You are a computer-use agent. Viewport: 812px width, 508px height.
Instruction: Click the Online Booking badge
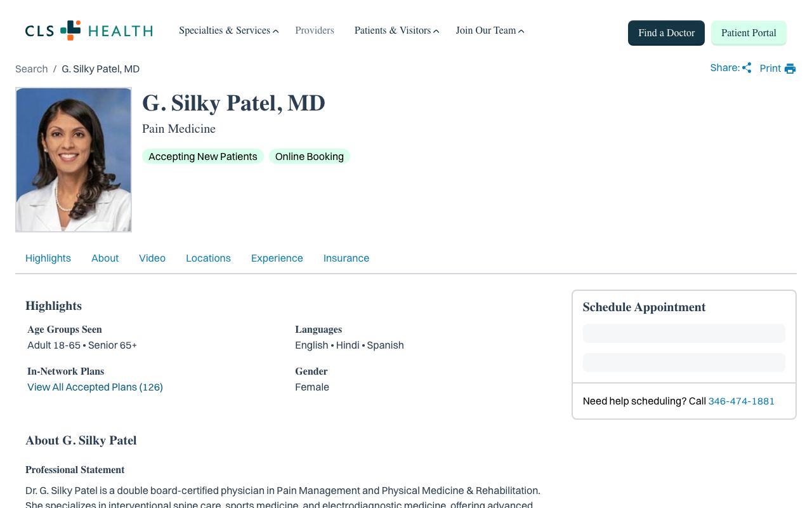coord(309,156)
